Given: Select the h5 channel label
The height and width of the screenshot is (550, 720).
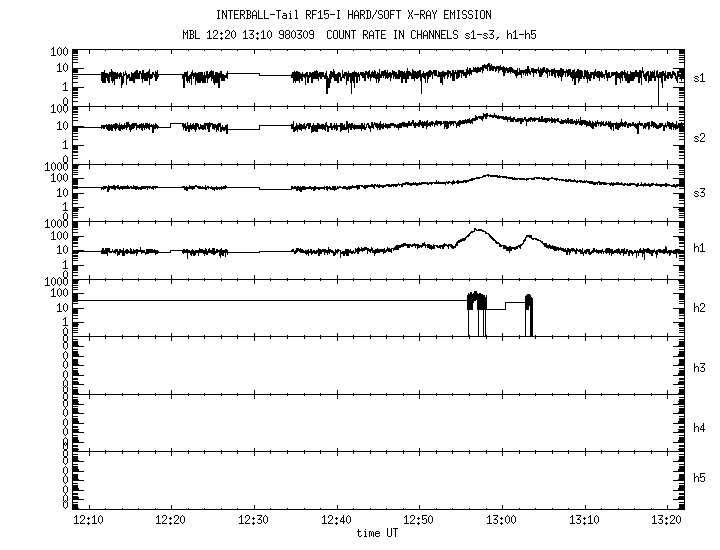Looking at the screenshot, I should click(x=700, y=479).
